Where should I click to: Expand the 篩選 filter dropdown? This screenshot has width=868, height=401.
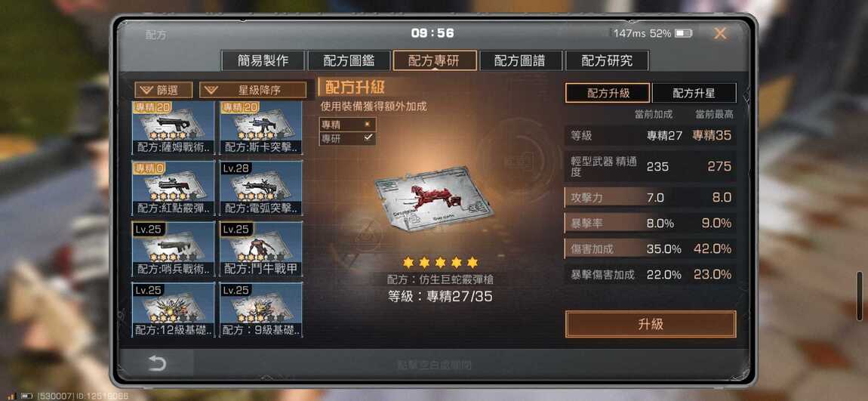point(163,90)
